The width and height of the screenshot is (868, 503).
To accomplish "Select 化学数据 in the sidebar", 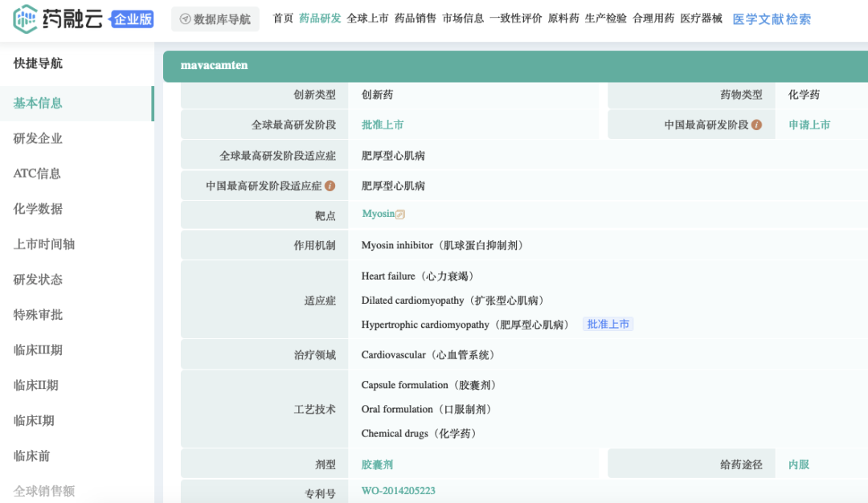I will [38, 209].
